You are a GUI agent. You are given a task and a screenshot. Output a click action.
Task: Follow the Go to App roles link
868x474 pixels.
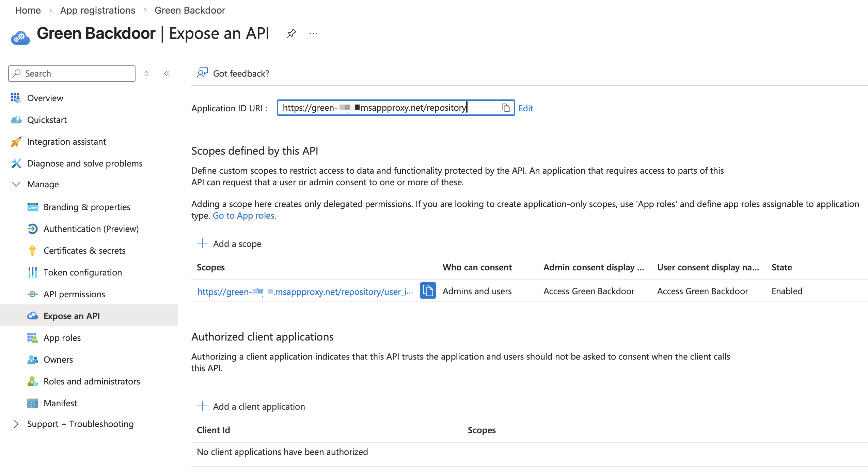click(244, 216)
